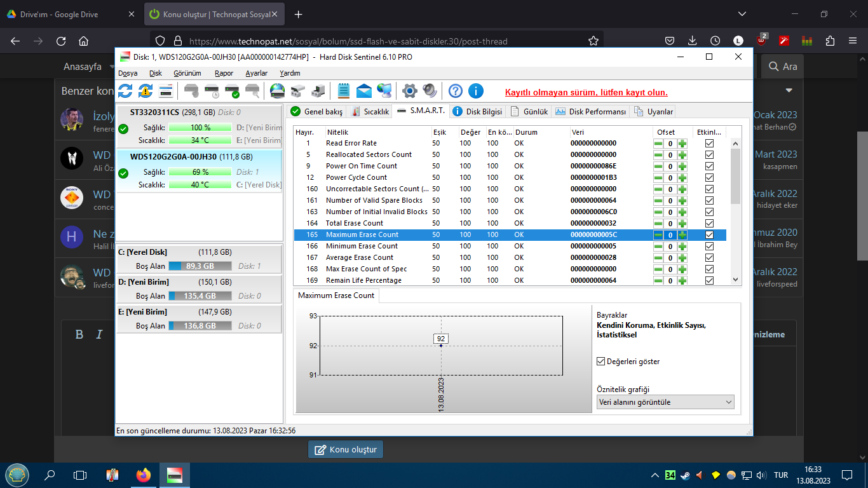The image size is (868, 488).
Task: Switch to the Disk Bilgisi tab
Action: tap(477, 112)
